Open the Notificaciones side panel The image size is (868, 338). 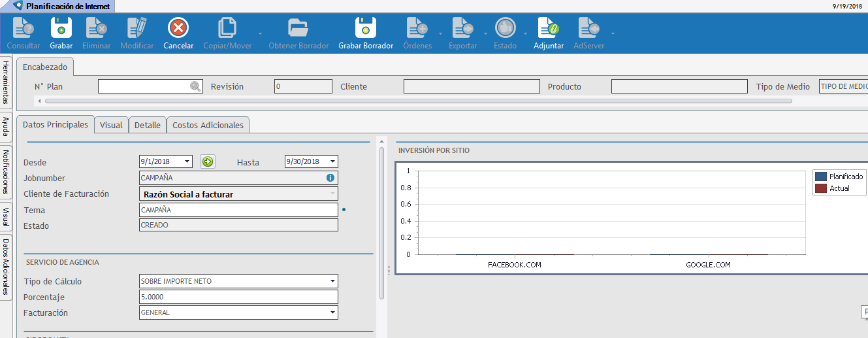6,172
